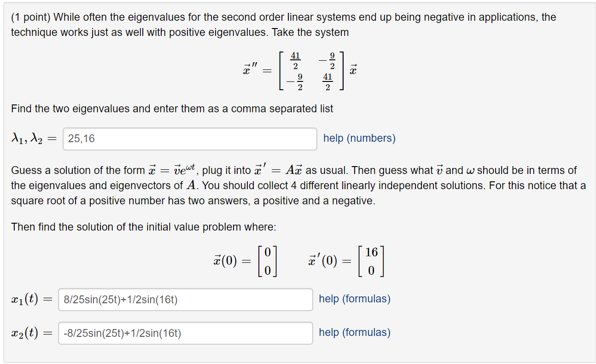Click inside the first answer box to edit eigenvalues
596x364 pixels.
[189, 139]
